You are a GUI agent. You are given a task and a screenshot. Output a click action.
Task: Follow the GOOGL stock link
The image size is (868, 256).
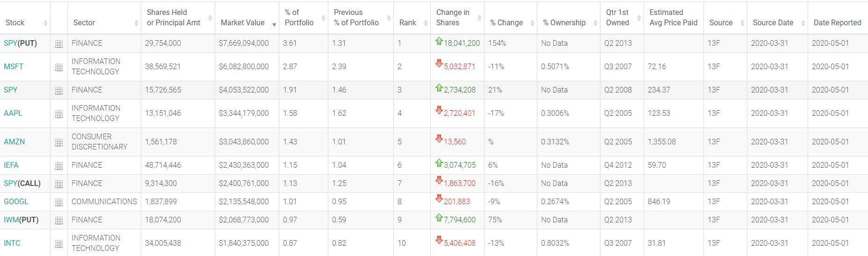(x=16, y=201)
